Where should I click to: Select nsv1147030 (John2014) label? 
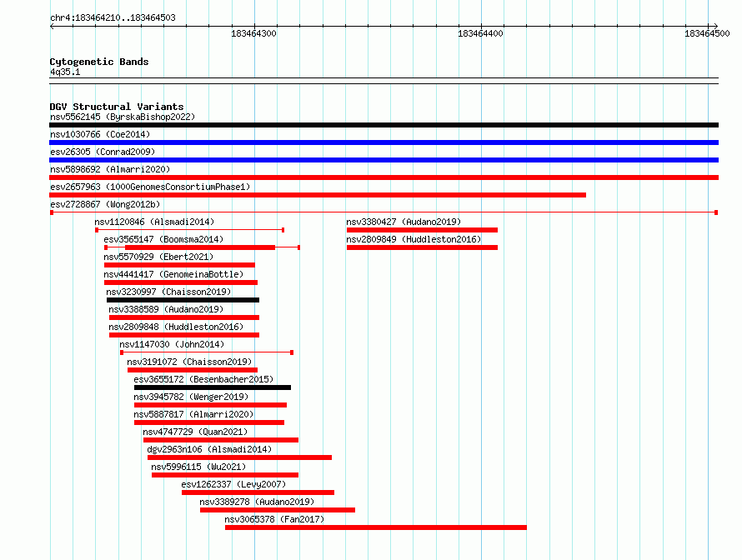pyautogui.click(x=172, y=344)
